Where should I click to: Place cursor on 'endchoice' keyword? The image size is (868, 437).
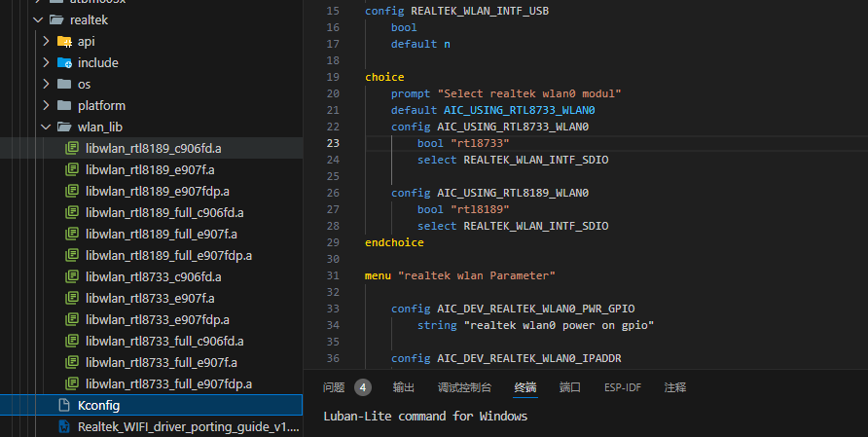click(x=394, y=242)
